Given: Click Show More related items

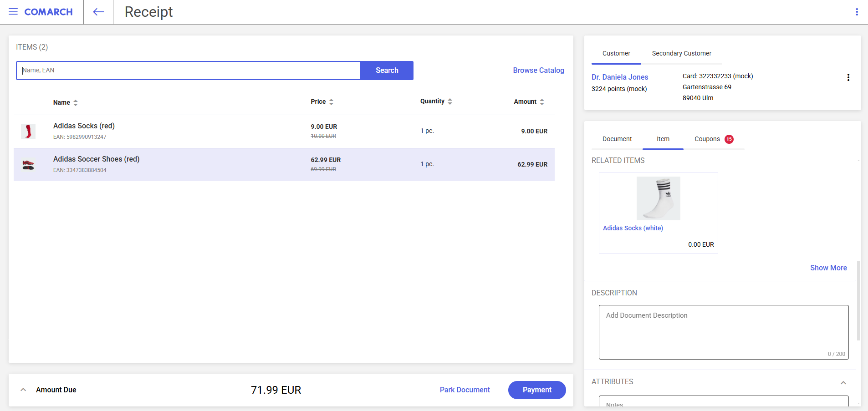Looking at the screenshot, I should coord(828,268).
